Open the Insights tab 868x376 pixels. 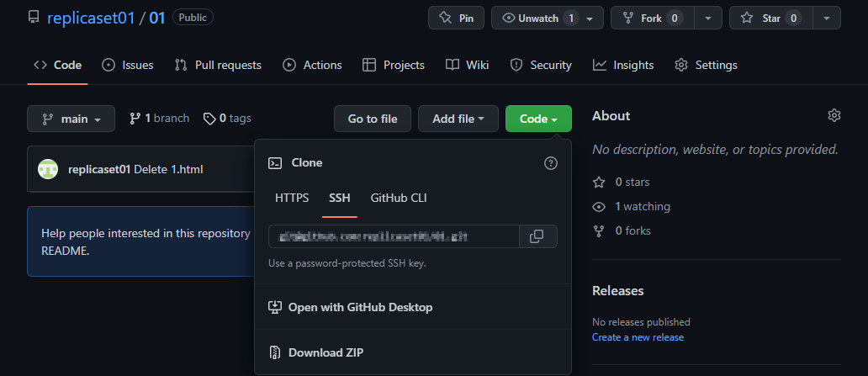[623, 65]
